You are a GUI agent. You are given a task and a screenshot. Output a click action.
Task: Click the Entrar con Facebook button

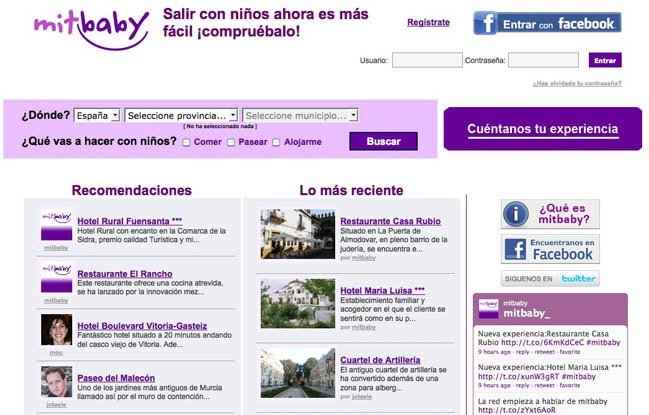(546, 23)
